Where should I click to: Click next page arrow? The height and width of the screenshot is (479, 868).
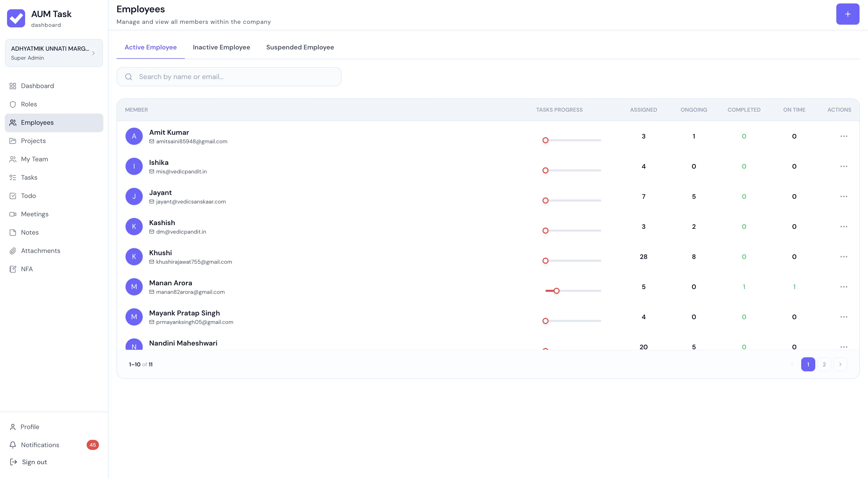(x=840, y=364)
